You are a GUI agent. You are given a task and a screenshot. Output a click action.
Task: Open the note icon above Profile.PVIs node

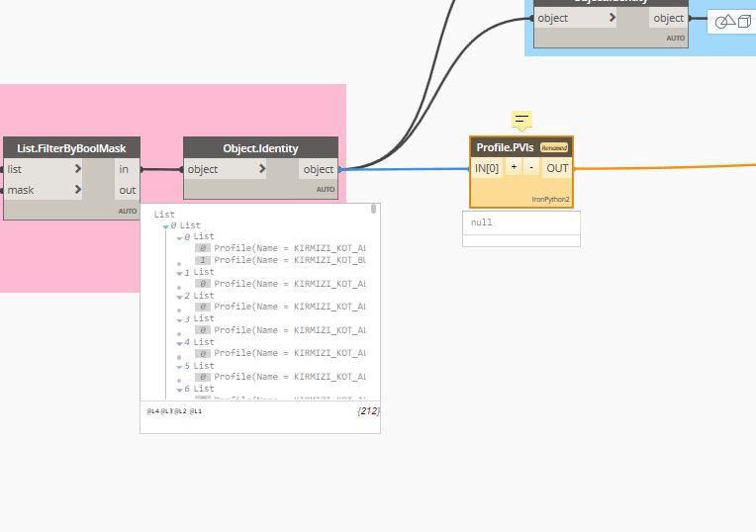tap(521, 119)
